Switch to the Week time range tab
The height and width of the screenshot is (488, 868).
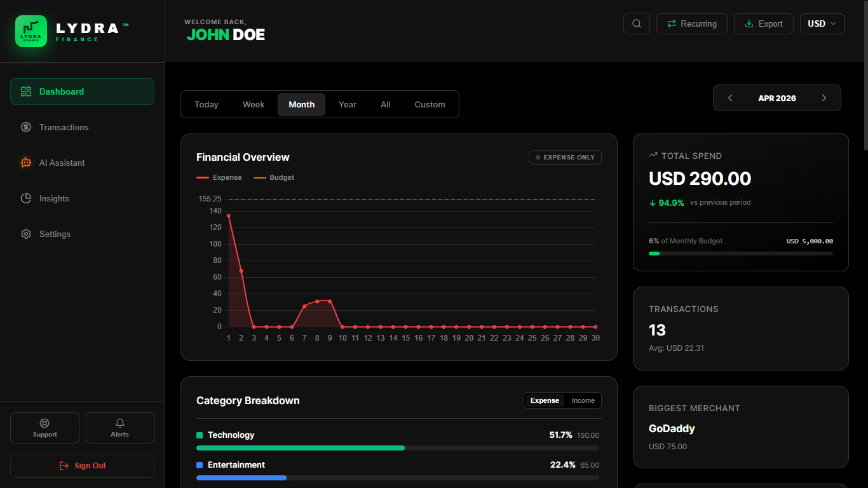(254, 104)
